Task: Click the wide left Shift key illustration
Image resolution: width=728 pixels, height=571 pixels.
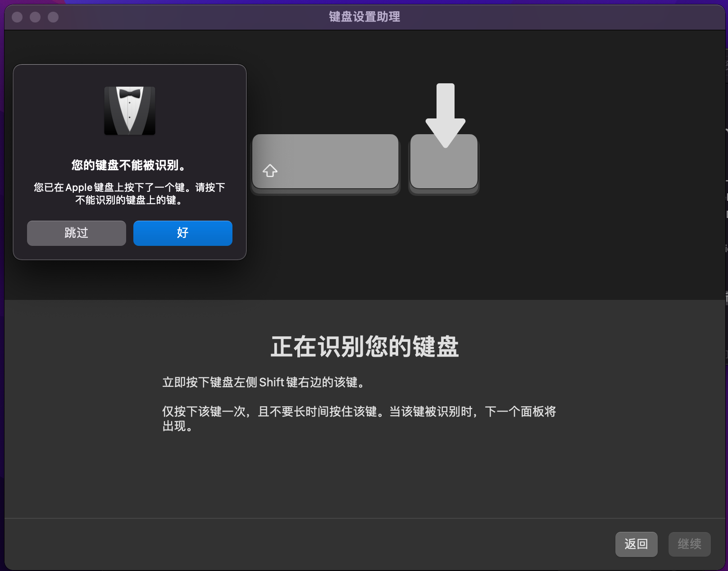Action: 325,161
